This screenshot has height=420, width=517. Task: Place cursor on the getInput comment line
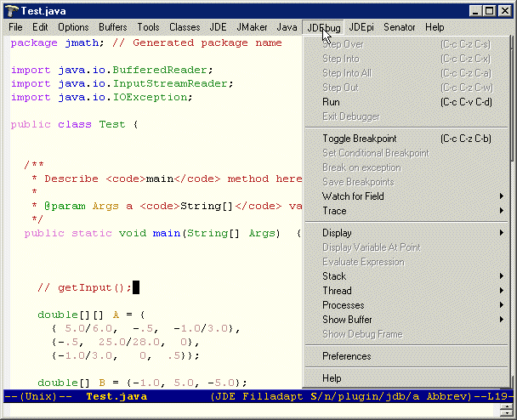(85, 287)
